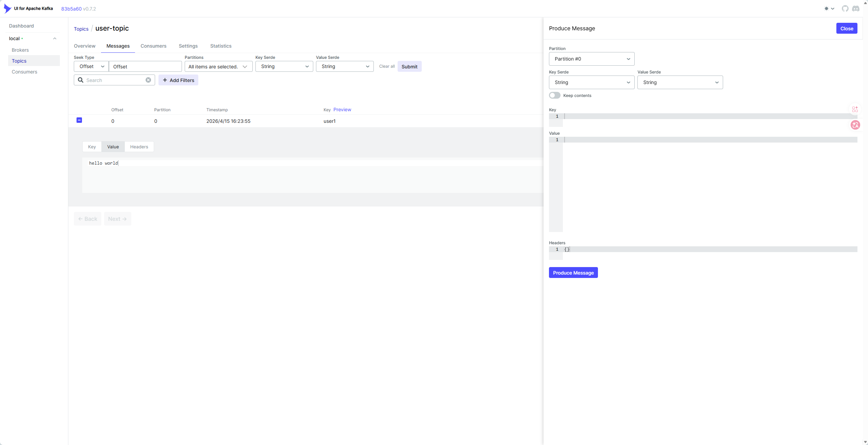The width and height of the screenshot is (868, 445).
Task: Expand the Partitions multi-select dropdown
Action: pyautogui.click(x=218, y=66)
